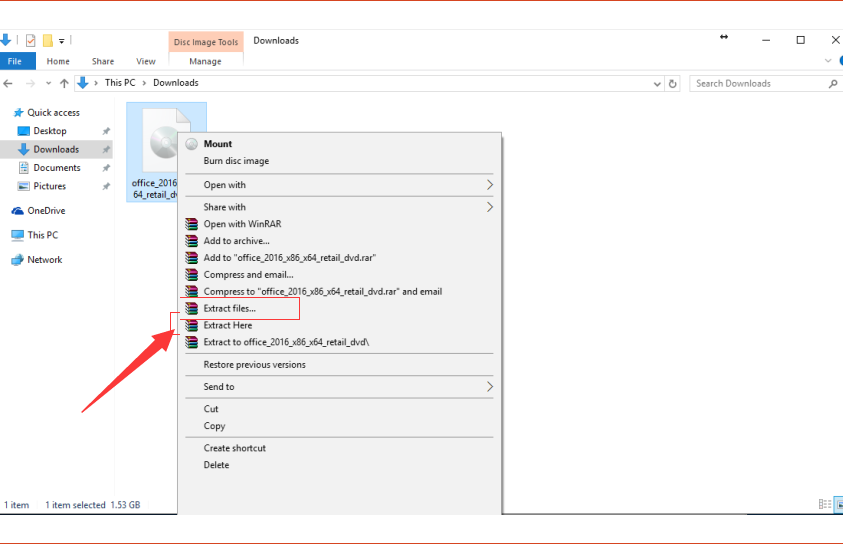Open the File ribbon tab
This screenshot has height=544, width=843.
[15, 61]
